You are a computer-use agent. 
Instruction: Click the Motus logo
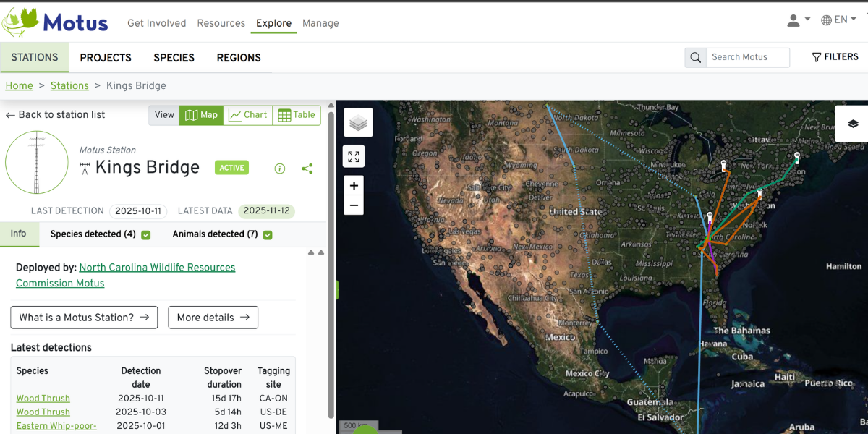pos(55,22)
